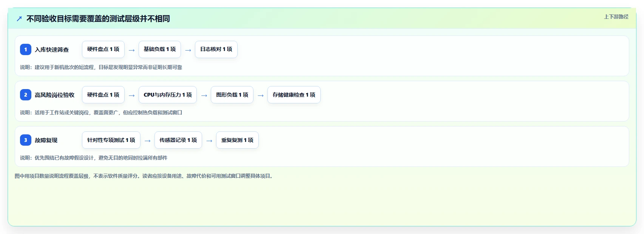Screen dimensions: 644x234
Task: Select the 图形负载 1 项 chip
Action: tap(232, 95)
